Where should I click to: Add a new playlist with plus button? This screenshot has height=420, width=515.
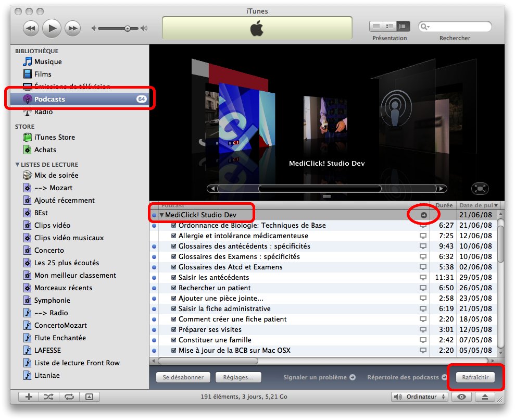pyautogui.click(x=29, y=397)
